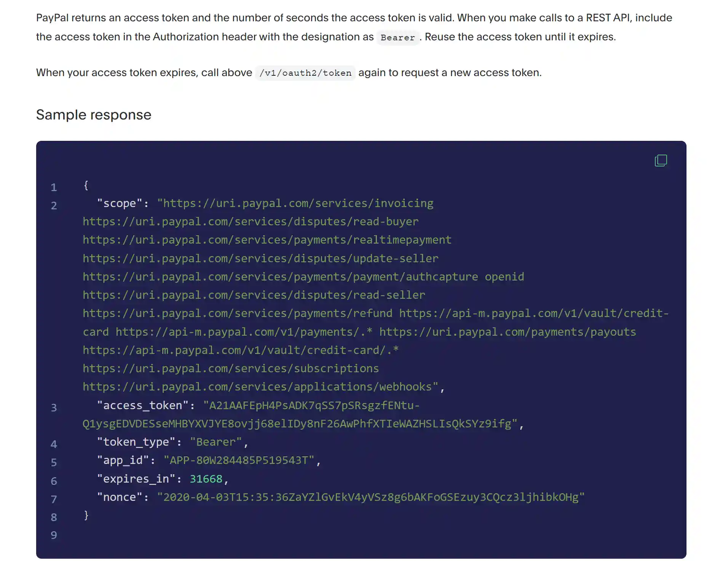This screenshot has width=728, height=561.
Task: Click the payment/authcapture scope URL
Action: [x=280, y=277]
